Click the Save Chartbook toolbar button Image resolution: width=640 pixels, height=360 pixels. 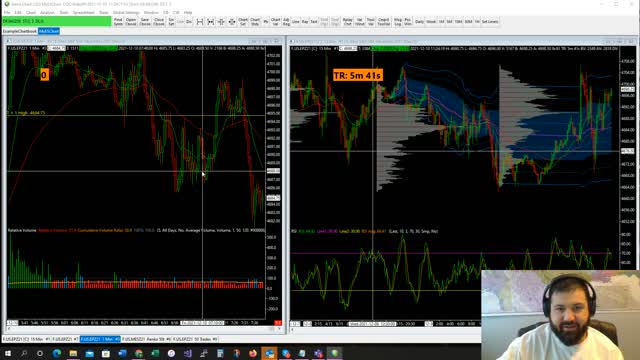145,22
